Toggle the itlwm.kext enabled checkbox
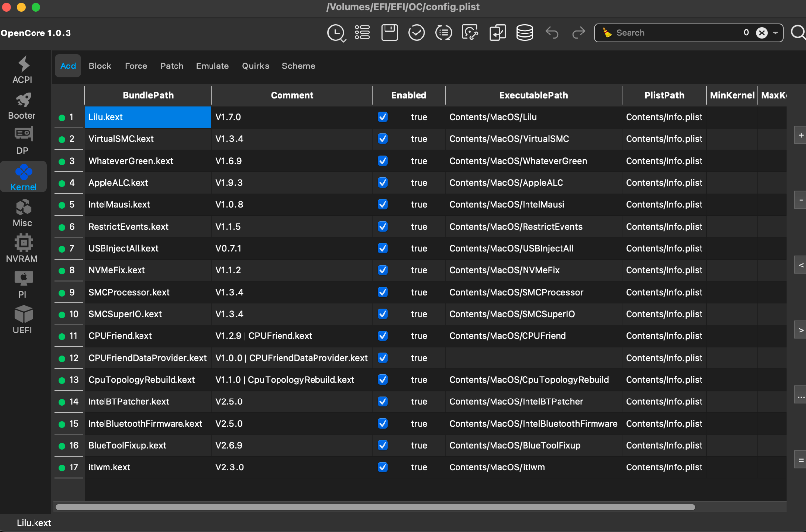Viewport: 806px width, 532px height. [x=383, y=467]
